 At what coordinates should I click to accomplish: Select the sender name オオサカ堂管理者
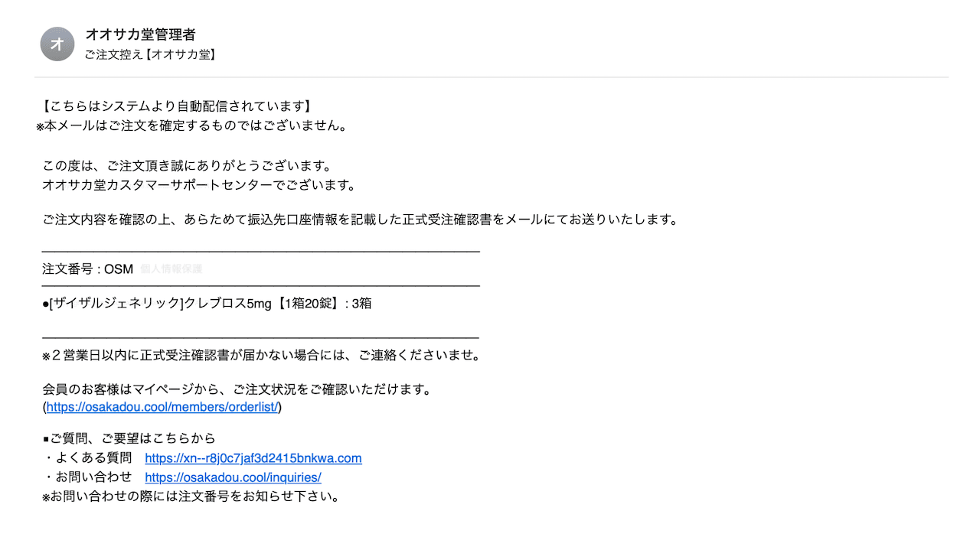140,34
